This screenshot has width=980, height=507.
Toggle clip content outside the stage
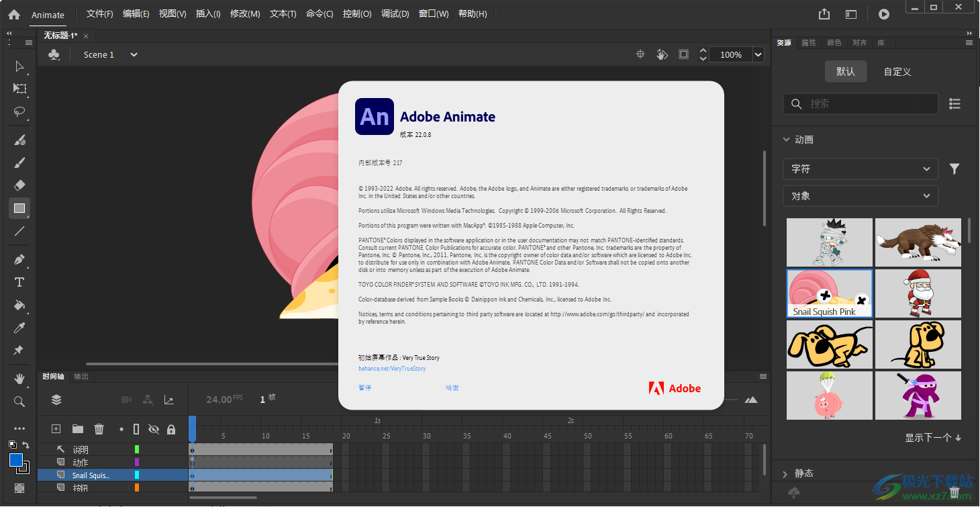coord(683,54)
